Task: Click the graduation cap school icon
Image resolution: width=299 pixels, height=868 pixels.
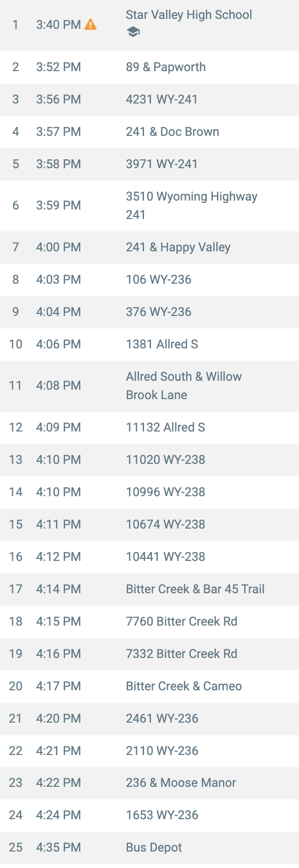Action: click(133, 32)
